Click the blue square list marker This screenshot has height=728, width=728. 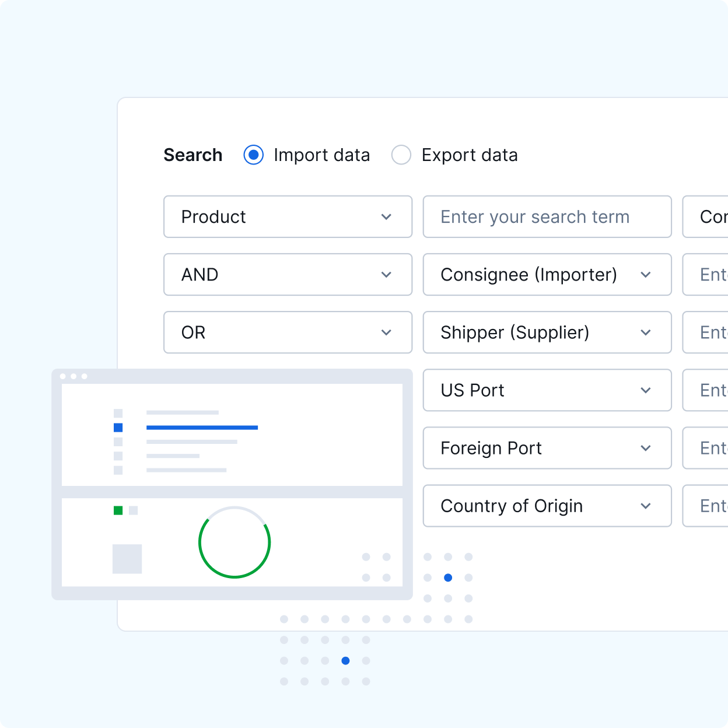pos(118,428)
